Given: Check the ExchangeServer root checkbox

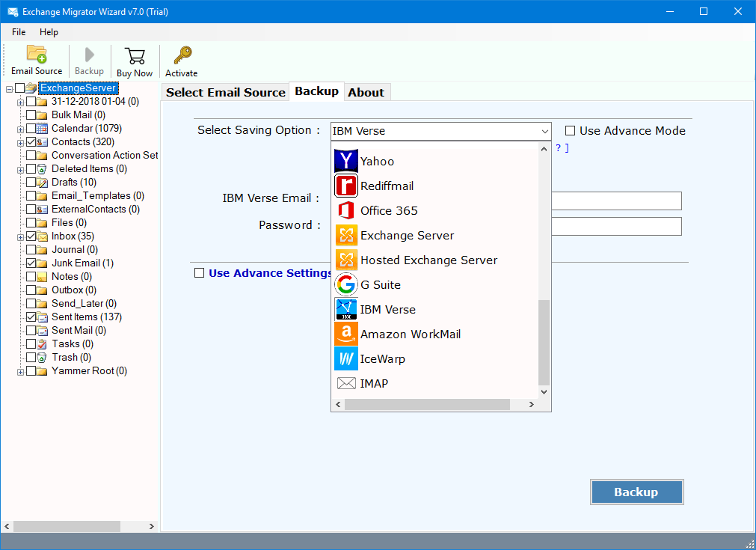Looking at the screenshot, I should (19, 88).
